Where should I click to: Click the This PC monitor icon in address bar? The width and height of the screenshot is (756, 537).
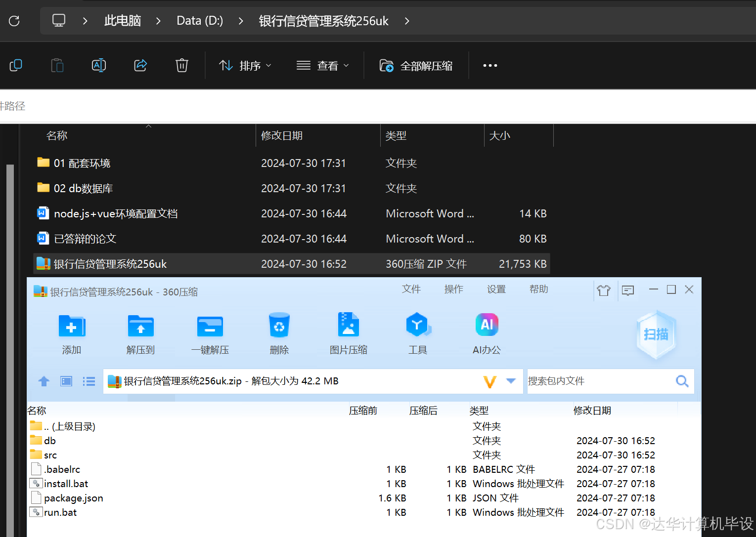click(x=59, y=21)
